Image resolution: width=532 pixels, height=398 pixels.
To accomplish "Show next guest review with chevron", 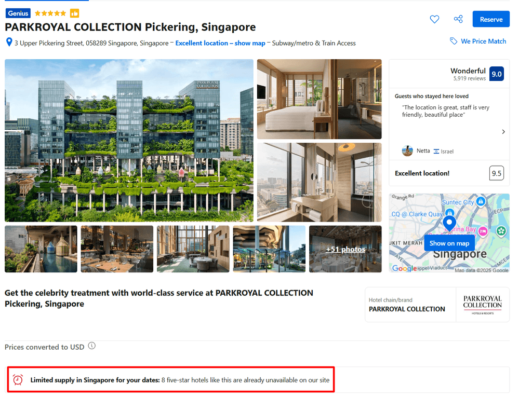I will point(503,131).
